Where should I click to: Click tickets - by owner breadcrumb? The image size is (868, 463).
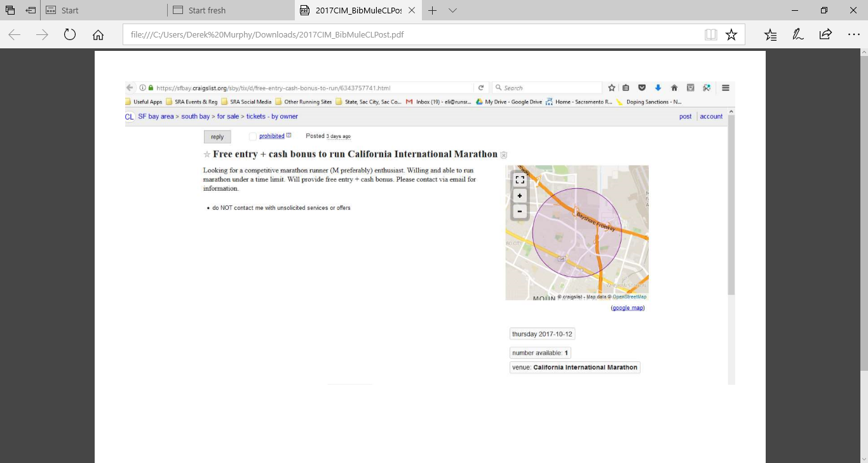tap(272, 116)
